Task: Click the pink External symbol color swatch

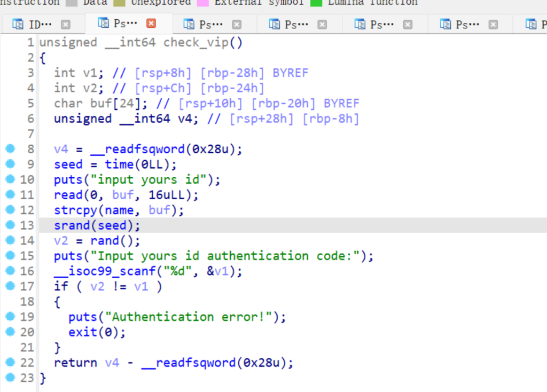Action: [203, 3]
